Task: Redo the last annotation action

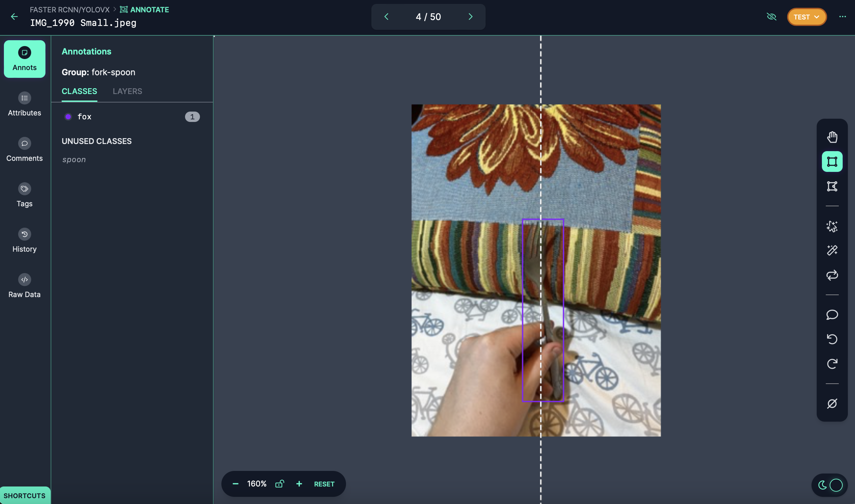Action: click(x=832, y=364)
